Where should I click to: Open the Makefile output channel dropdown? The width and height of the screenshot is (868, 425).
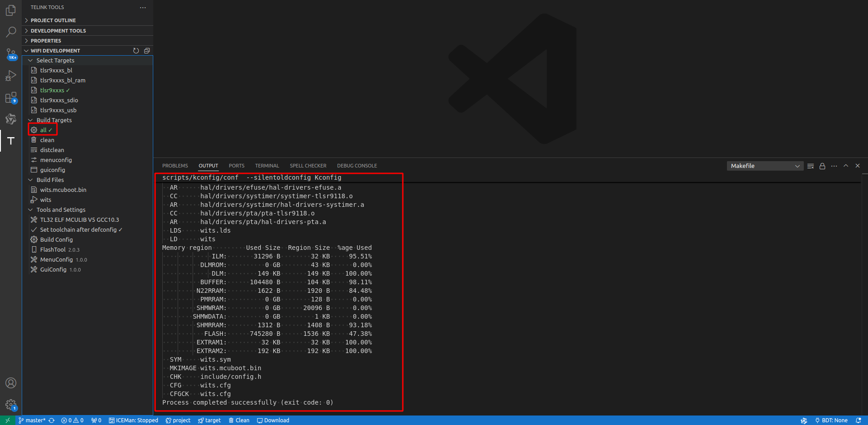point(765,166)
